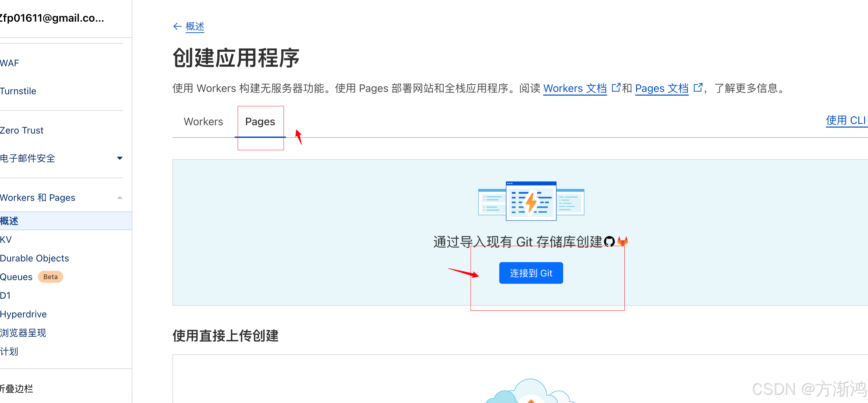
Task: Expand the 电子邮件安全 dropdown arrow
Action: coord(119,158)
